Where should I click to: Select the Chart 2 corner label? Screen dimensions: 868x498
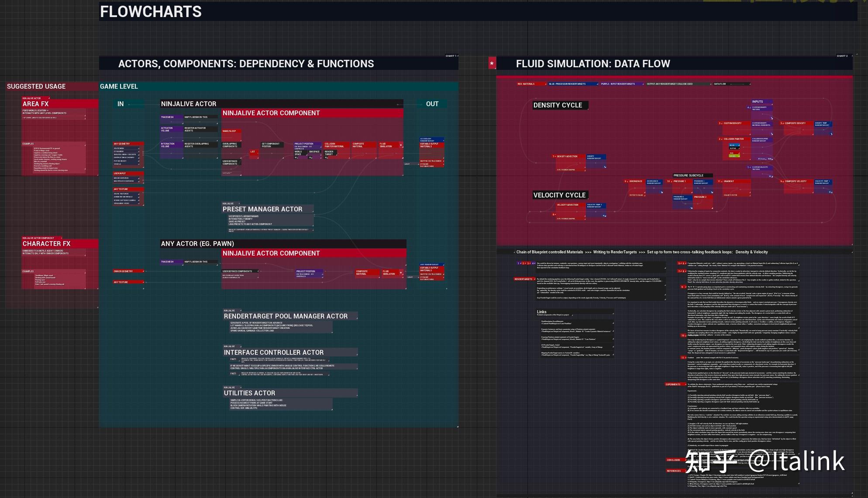coord(842,56)
